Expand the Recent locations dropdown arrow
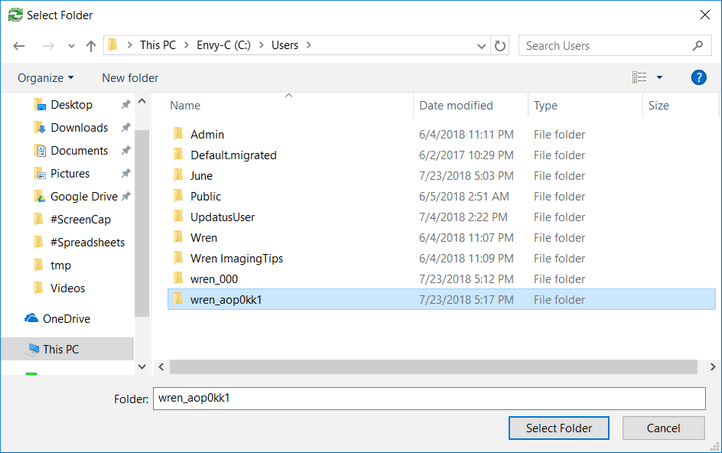The height and width of the screenshot is (453, 722). (71, 46)
